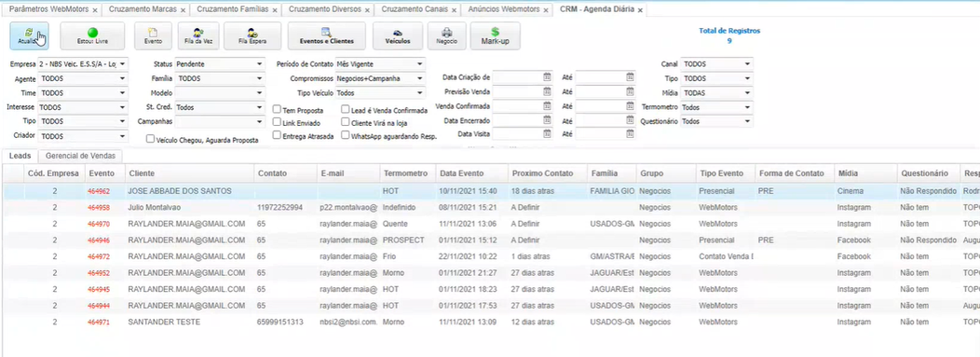Open calendar for Data Criação de
This screenshot has height=357, width=980.
(x=547, y=77)
